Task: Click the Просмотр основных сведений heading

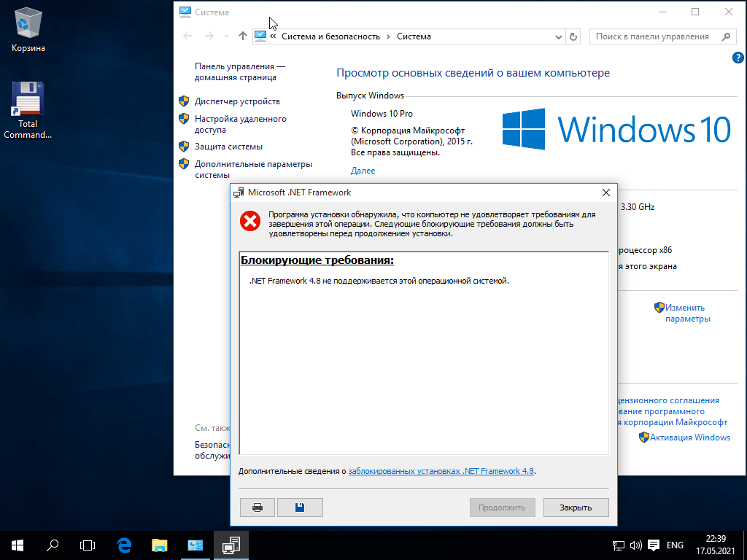Action: click(473, 73)
